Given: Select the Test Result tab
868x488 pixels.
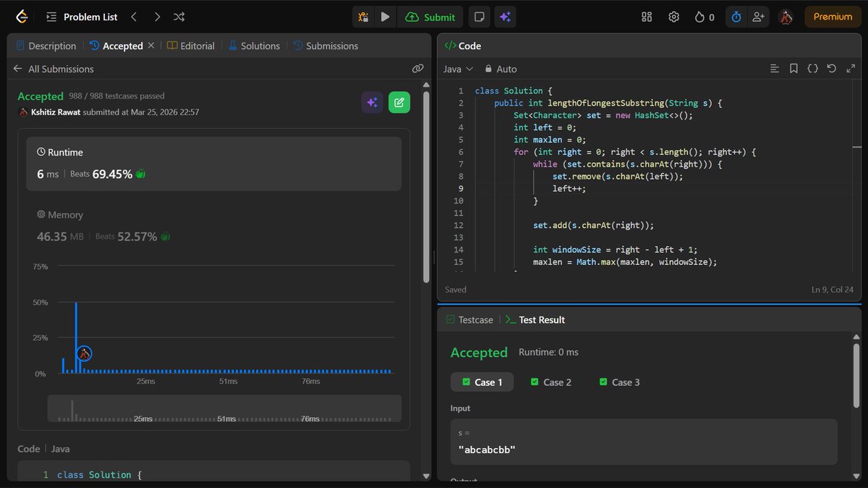Looking at the screenshot, I should pos(535,319).
